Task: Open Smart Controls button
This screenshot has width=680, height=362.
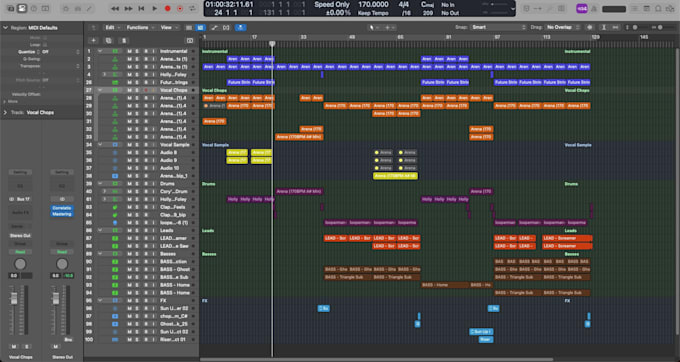Action: (x=66, y=8)
